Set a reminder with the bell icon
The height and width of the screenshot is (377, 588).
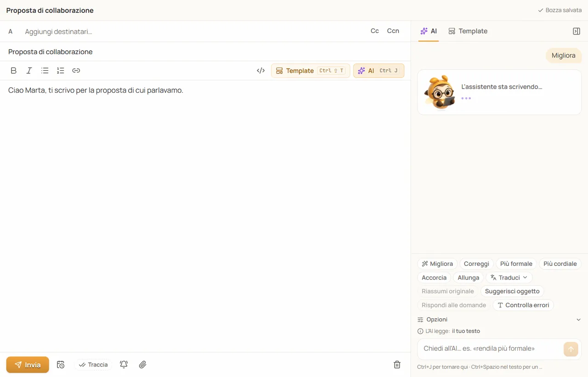[124, 365]
